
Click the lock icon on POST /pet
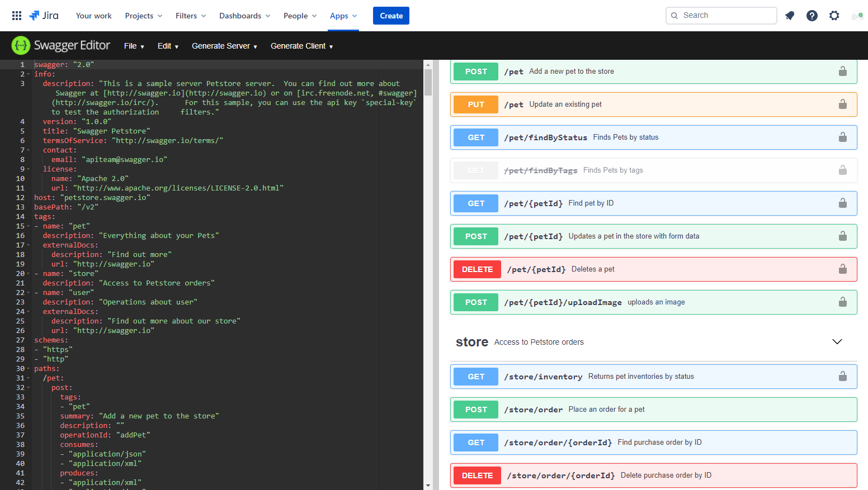[x=843, y=72]
